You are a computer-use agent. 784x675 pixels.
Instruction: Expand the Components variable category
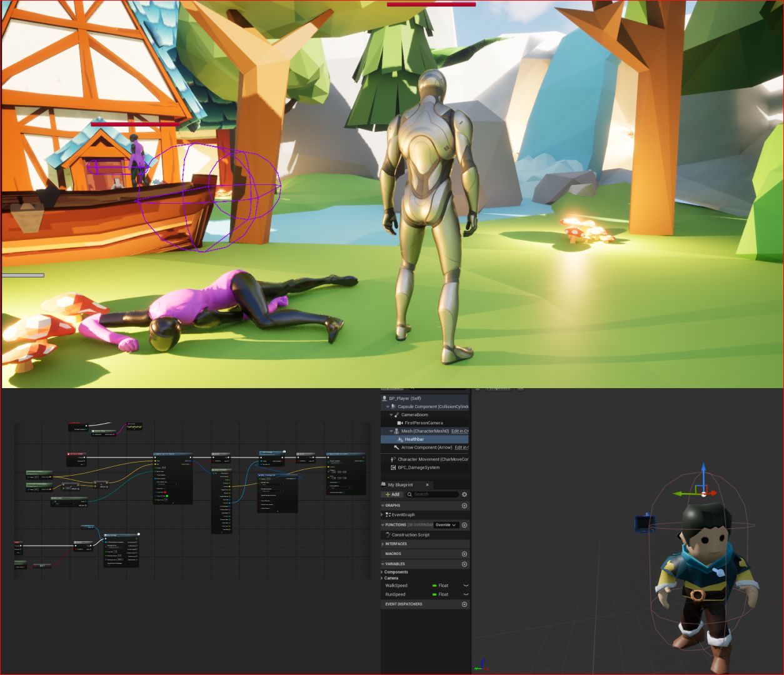click(383, 572)
